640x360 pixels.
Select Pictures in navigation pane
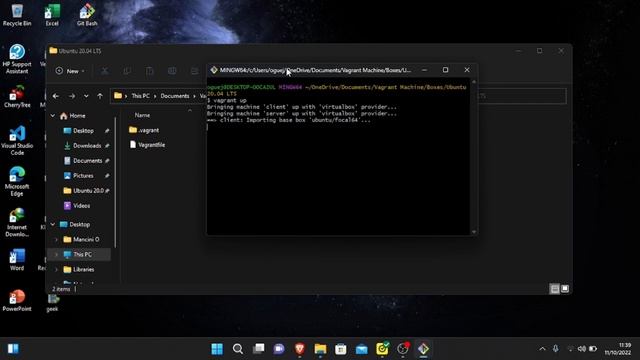click(83, 176)
